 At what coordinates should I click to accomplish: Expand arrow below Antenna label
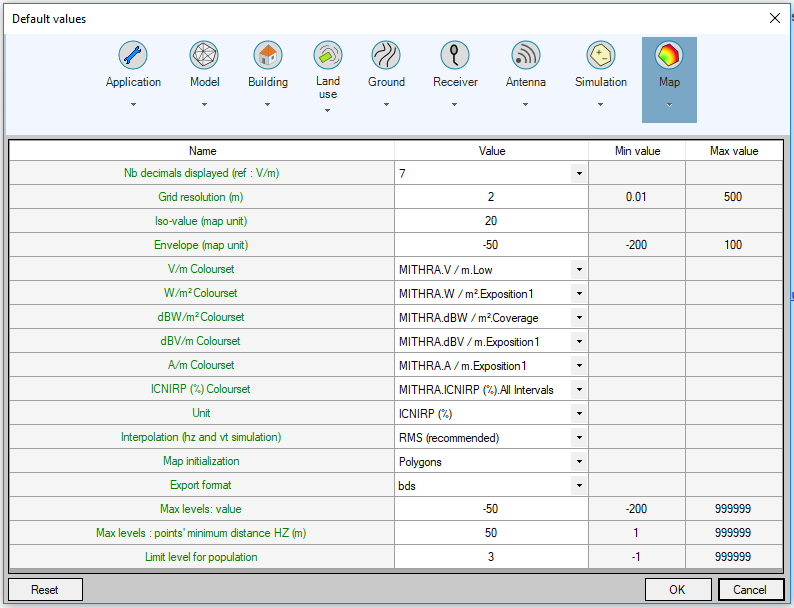click(525, 105)
